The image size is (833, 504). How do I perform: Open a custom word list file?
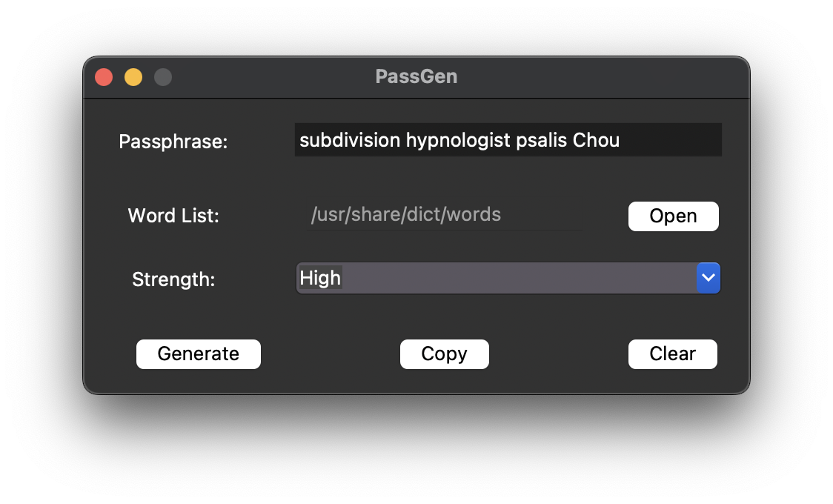tap(673, 216)
